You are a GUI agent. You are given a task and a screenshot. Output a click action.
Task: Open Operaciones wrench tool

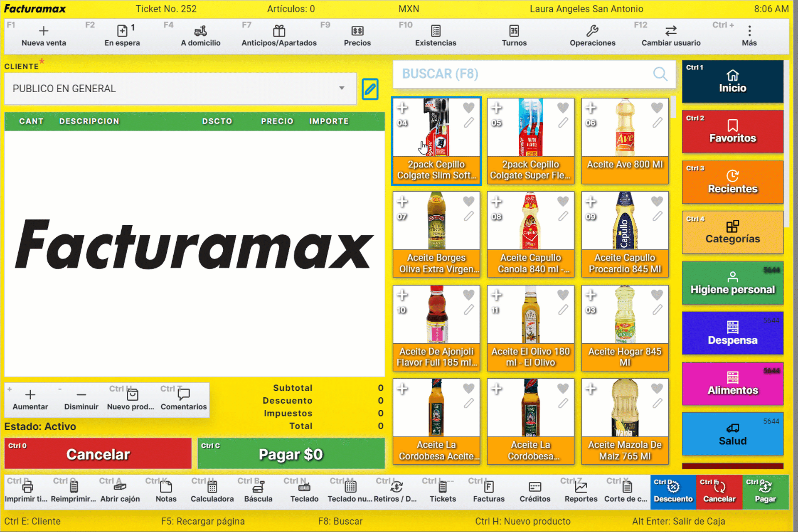[592, 31]
